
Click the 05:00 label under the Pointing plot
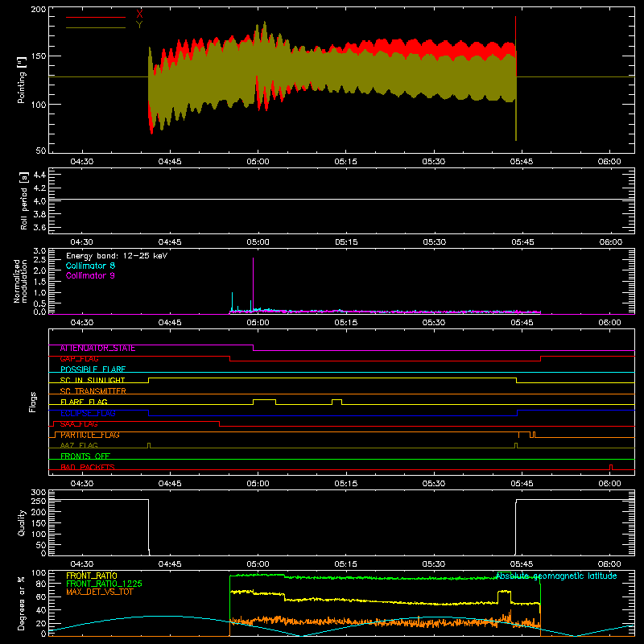pos(258,162)
